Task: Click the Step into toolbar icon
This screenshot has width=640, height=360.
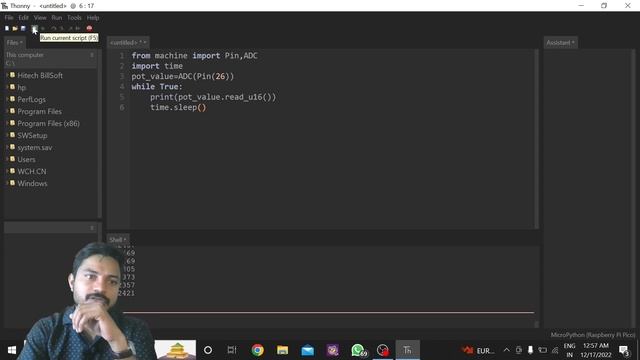Action: pyautogui.click(x=62, y=28)
